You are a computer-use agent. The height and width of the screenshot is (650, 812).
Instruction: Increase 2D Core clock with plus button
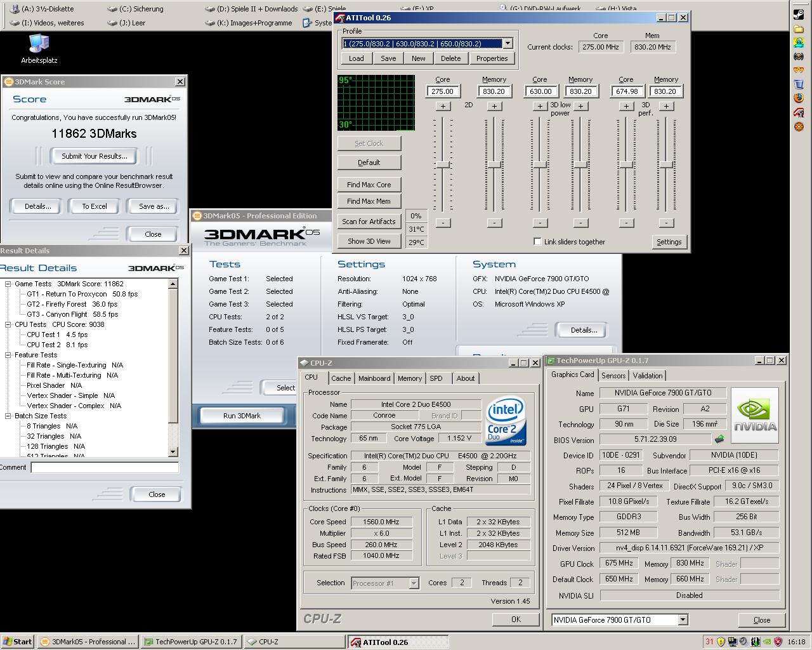(x=443, y=106)
